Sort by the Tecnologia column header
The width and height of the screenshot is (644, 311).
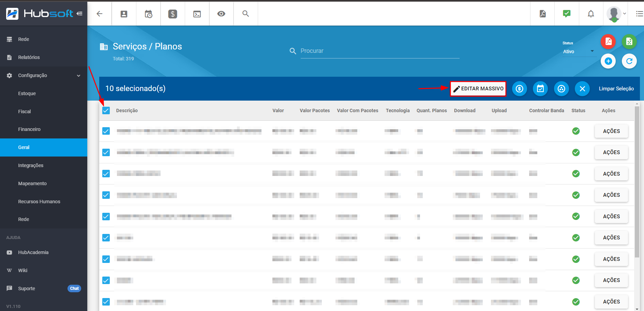click(x=398, y=110)
